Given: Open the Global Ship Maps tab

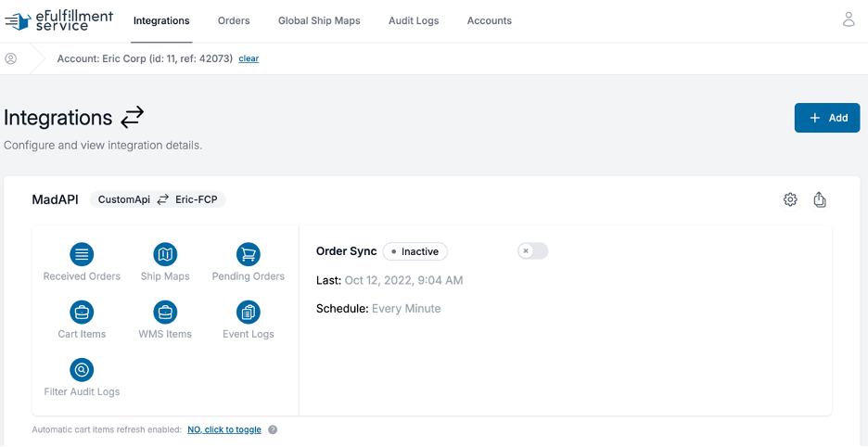Looking at the screenshot, I should [x=319, y=21].
